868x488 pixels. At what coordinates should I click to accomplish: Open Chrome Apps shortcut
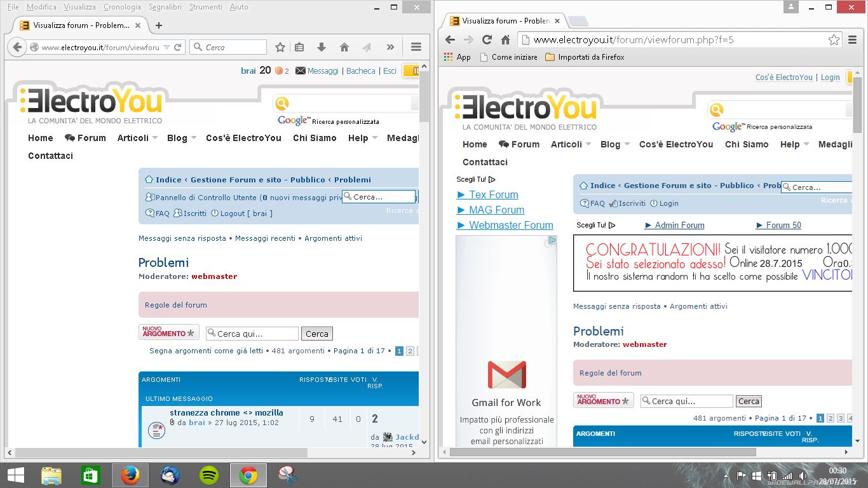coord(458,57)
